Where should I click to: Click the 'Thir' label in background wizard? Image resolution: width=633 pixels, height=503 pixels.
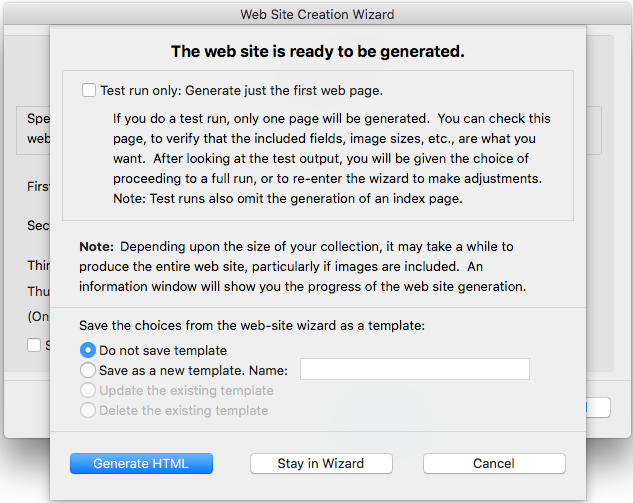point(38,266)
